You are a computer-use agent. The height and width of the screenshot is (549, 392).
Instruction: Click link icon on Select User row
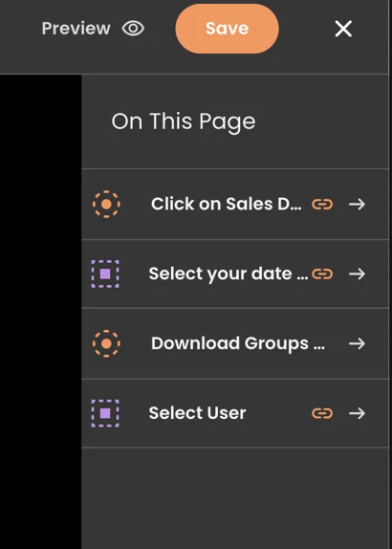(322, 413)
